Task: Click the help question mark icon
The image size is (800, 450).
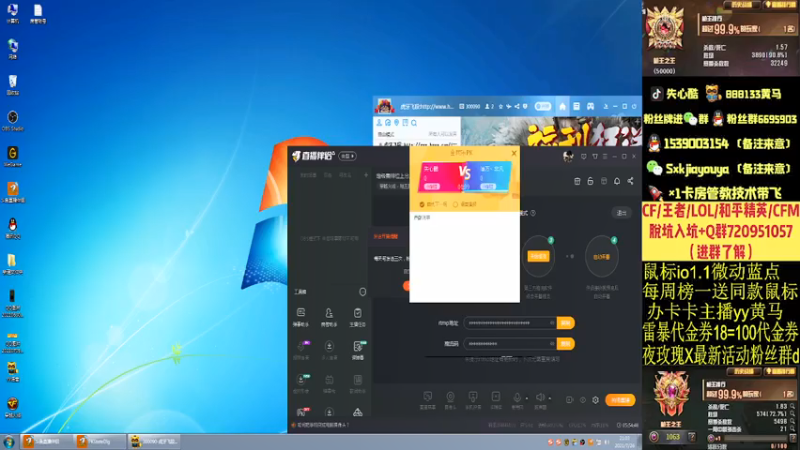Action: pyautogui.click(x=533, y=213)
